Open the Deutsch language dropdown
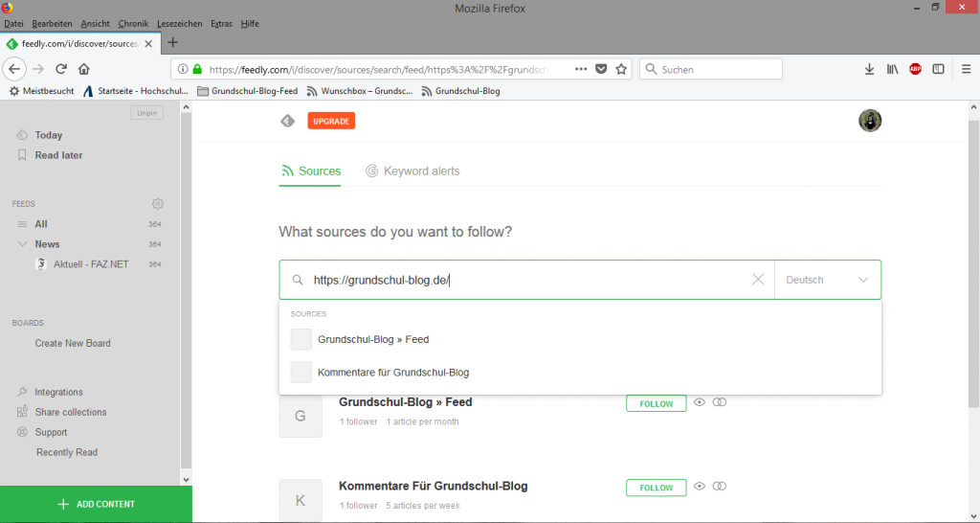 [827, 280]
